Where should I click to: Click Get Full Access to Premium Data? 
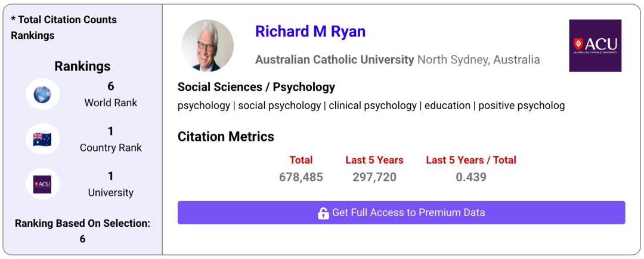(408, 212)
